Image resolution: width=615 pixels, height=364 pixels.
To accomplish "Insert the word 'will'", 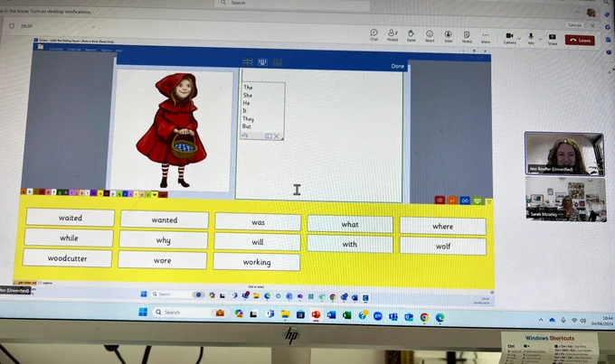I will click(257, 242).
